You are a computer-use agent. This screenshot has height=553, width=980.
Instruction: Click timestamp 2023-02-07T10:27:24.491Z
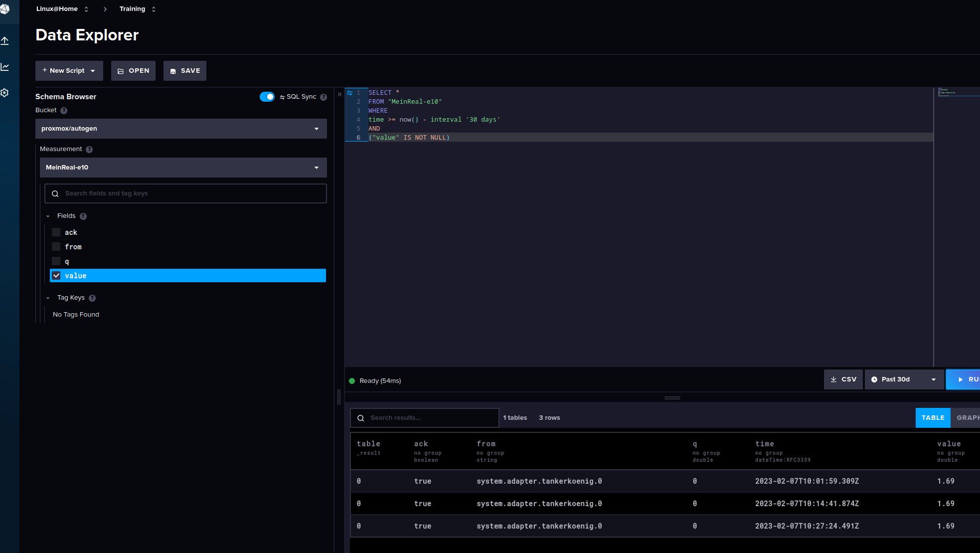click(x=807, y=526)
